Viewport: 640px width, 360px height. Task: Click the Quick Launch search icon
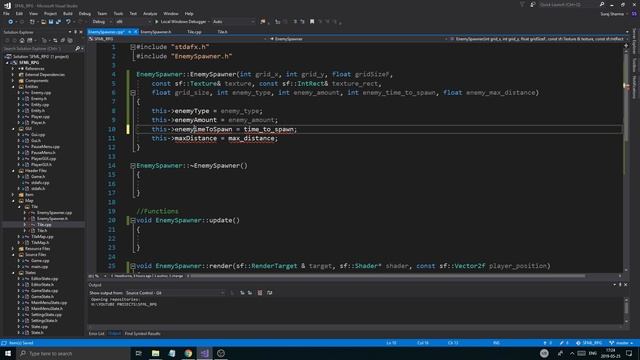pos(602,4)
